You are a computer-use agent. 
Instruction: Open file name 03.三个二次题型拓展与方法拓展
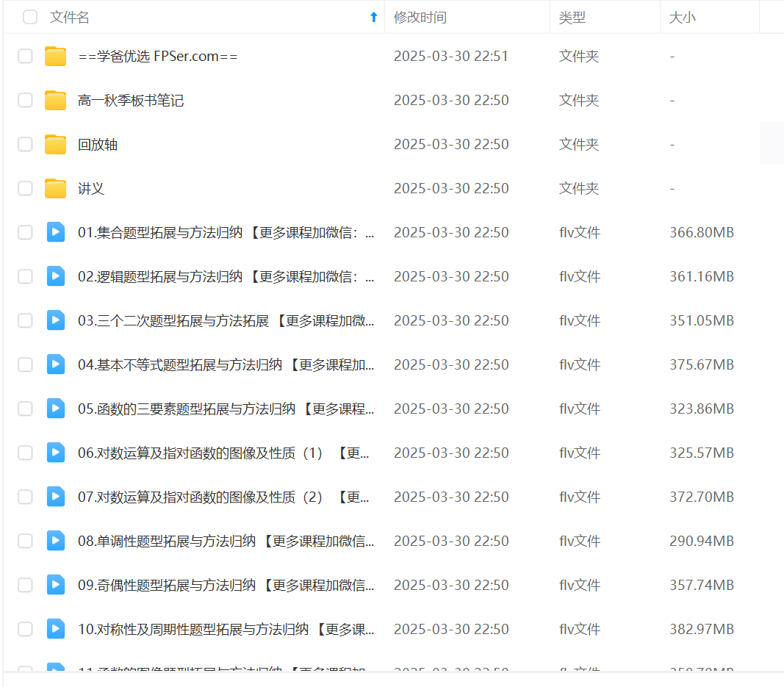(x=226, y=320)
